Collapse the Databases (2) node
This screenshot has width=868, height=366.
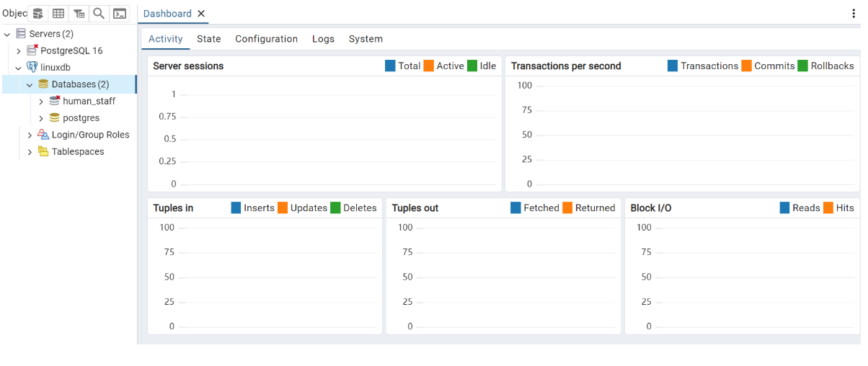coord(30,85)
